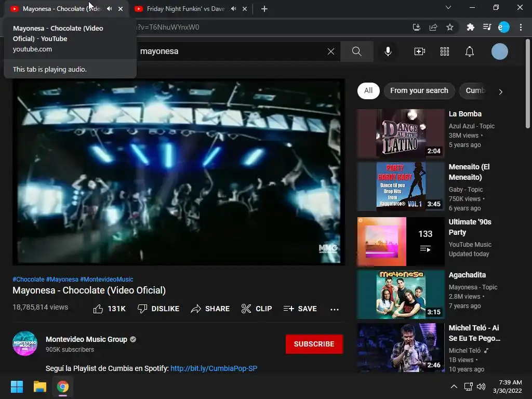The image size is (532, 399).
Task: Open the network tray icon
Action: [469, 387]
